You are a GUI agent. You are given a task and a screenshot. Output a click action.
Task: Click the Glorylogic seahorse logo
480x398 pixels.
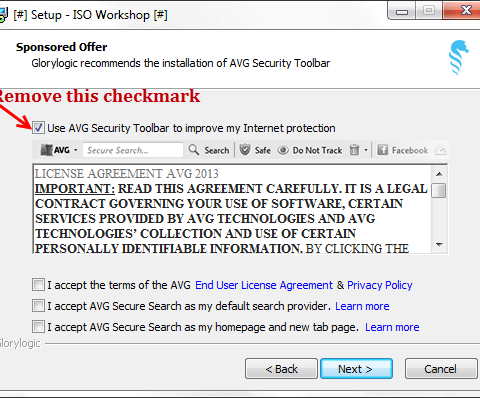(458, 58)
